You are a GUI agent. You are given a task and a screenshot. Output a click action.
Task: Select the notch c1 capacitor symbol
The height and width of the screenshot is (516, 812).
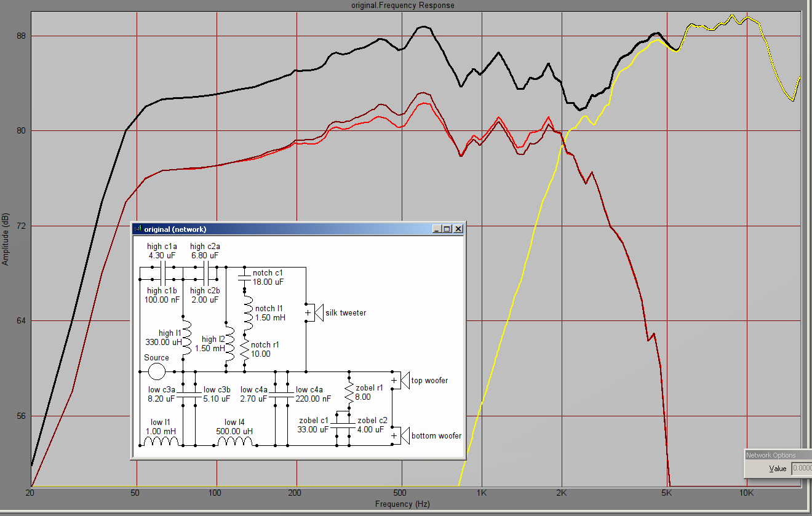[245, 277]
